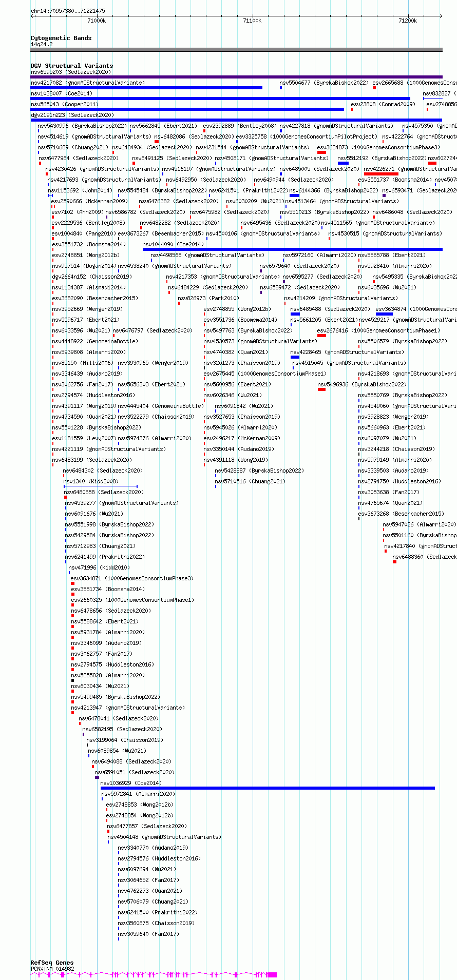Viewport: 457px width, 980px height.
Task: Open nsv5430996 (ByrskaBishop2022) variant
Action: [82, 126]
